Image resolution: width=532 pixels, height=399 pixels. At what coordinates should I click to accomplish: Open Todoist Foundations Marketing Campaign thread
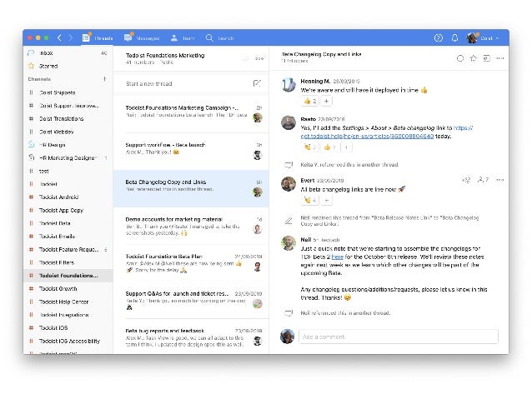(191, 114)
